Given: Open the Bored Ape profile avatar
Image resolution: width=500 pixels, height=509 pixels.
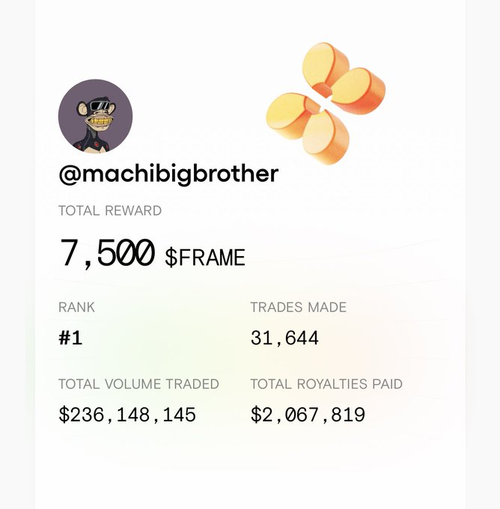Looking at the screenshot, I should point(95,116).
